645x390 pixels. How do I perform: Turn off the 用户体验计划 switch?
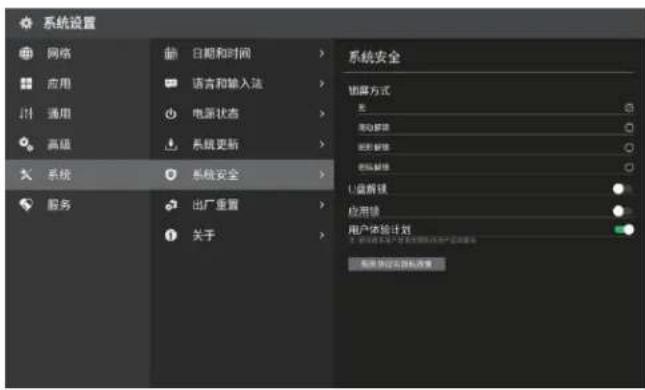click(x=623, y=230)
